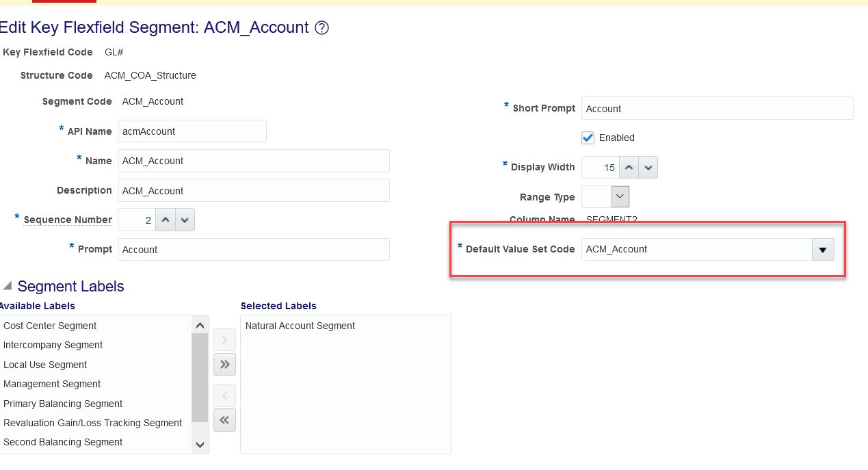Click the Sequence Number input box
The width and height of the screenshot is (868, 470).
(x=137, y=220)
